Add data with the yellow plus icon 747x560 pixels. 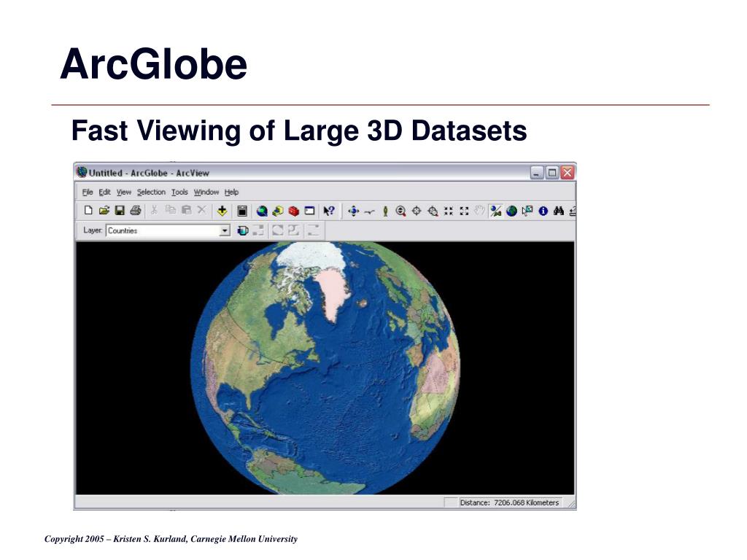click(222, 211)
